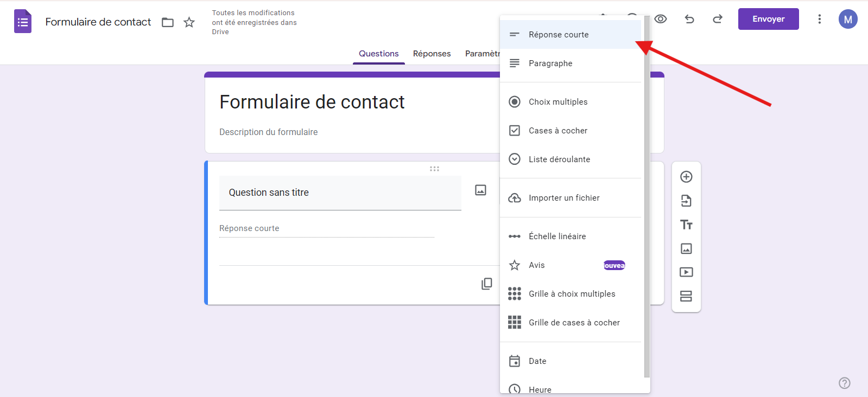
Task: Undo the last change
Action: click(x=689, y=19)
